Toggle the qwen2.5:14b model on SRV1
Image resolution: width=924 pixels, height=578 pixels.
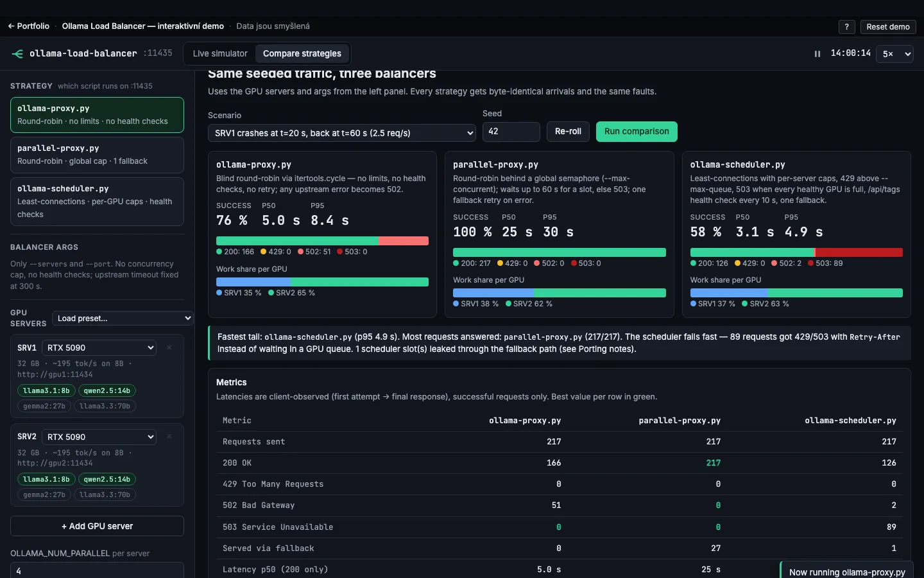107,390
